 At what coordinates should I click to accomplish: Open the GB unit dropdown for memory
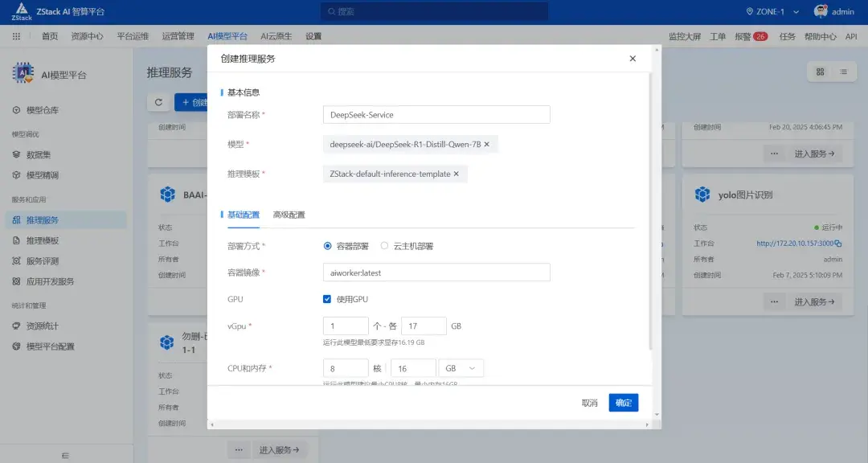(x=461, y=367)
